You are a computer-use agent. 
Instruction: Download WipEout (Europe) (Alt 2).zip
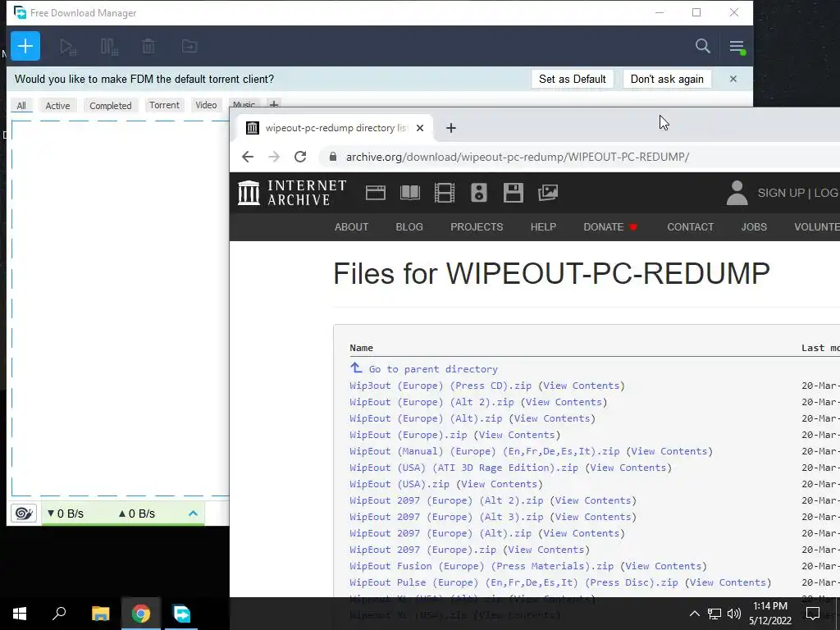pyautogui.click(x=431, y=402)
